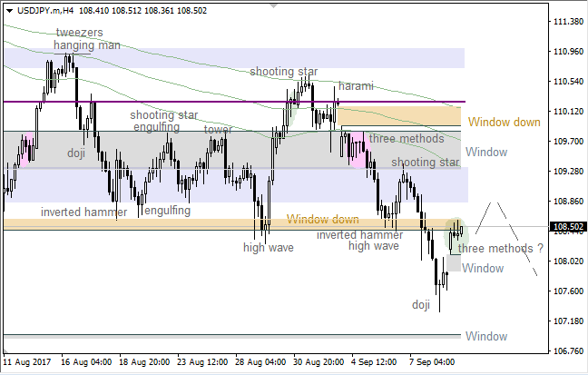Click the "harami" candlestick label
Viewport: 588px width, 375px height.
coord(355,86)
